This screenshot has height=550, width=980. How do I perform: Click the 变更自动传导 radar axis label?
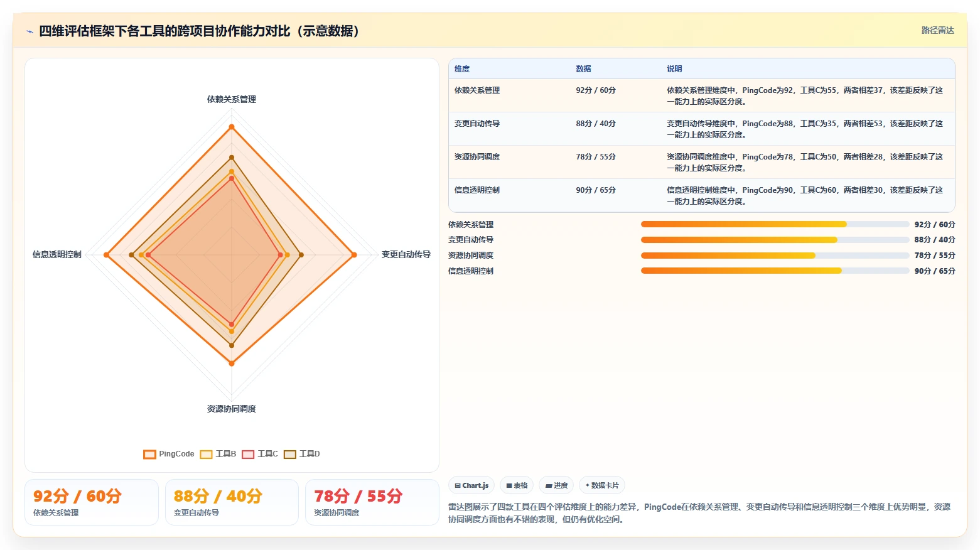pyautogui.click(x=406, y=254)
